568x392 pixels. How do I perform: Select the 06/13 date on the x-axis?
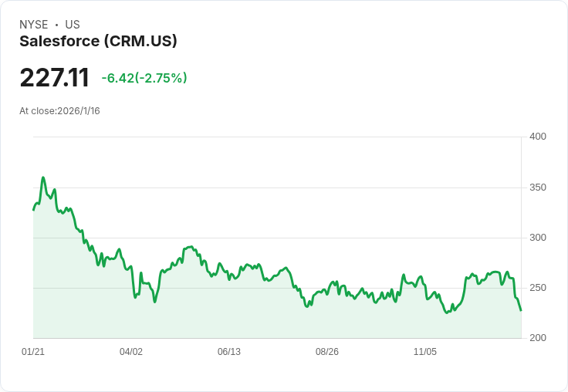click(229, 352)
